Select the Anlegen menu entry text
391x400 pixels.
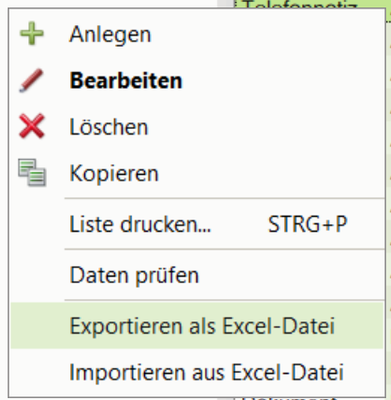pos(110,34)
